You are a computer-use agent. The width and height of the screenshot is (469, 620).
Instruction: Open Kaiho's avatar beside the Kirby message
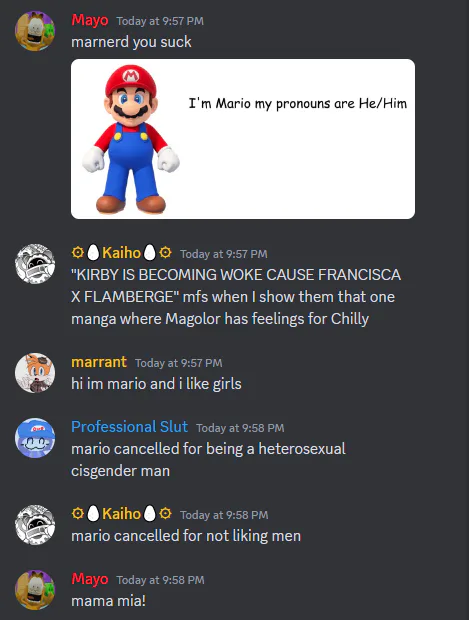[x=35, y=263]
